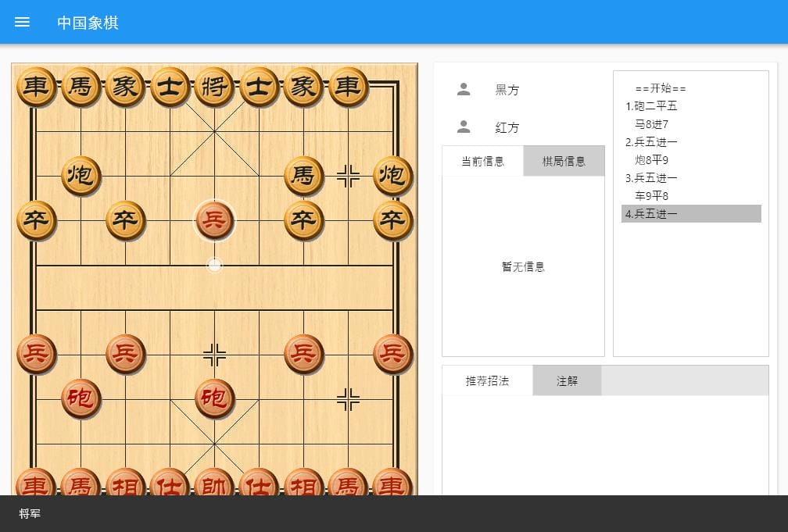Switch to the 当前信息 tab
Image resolution: width=788 pixels, height=532 pixels.
pos(483,161)
